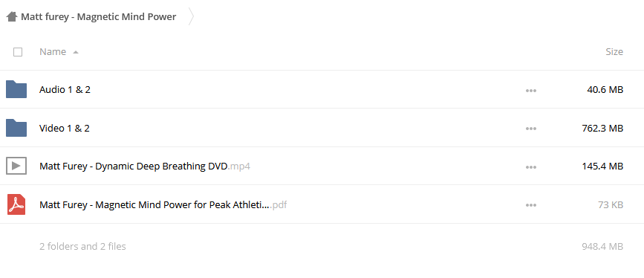Viewport: 644px width, 278px height.
Task: Toggle the select-all checkbox in header
Action: (x=18, y=52)
